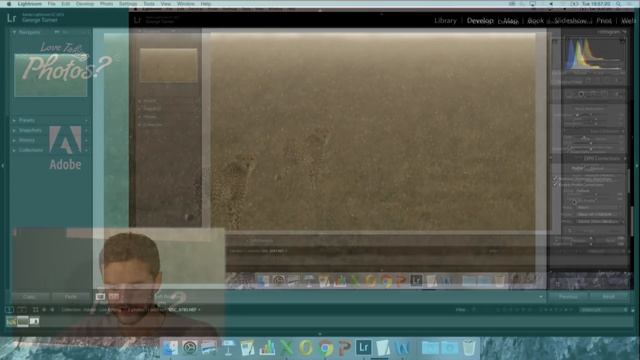The image size is (640, 360).
Task: Select the before/after view icon in toolbar
Action: pyautogui.click(x=114, y=297)
